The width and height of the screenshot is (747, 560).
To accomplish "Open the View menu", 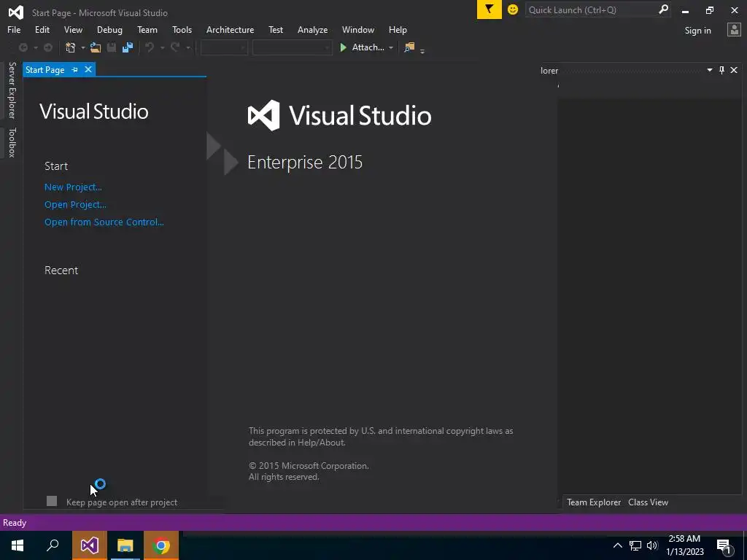I will [x=73, y=29].
